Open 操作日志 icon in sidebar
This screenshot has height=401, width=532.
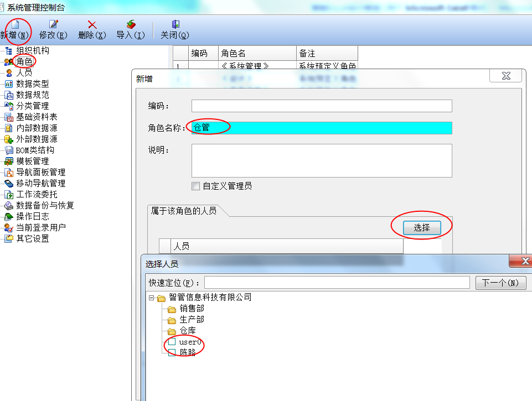click(9, 217)
